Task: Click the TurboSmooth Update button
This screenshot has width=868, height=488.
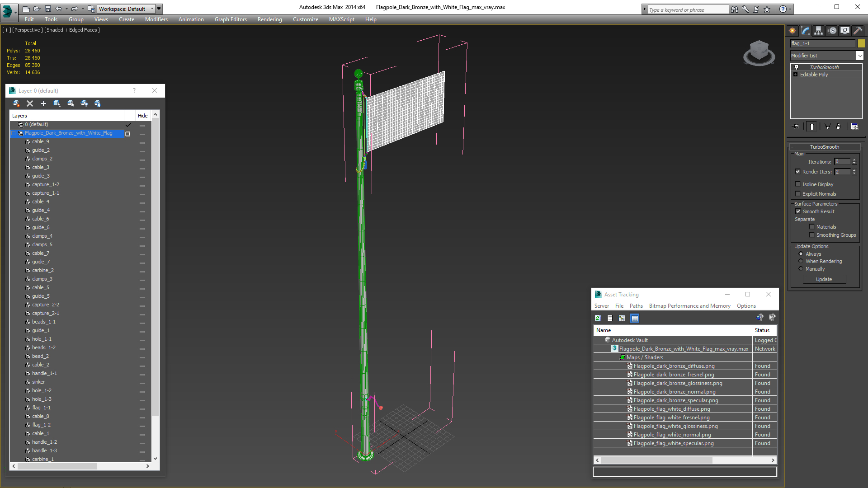Action: (824, 279)
